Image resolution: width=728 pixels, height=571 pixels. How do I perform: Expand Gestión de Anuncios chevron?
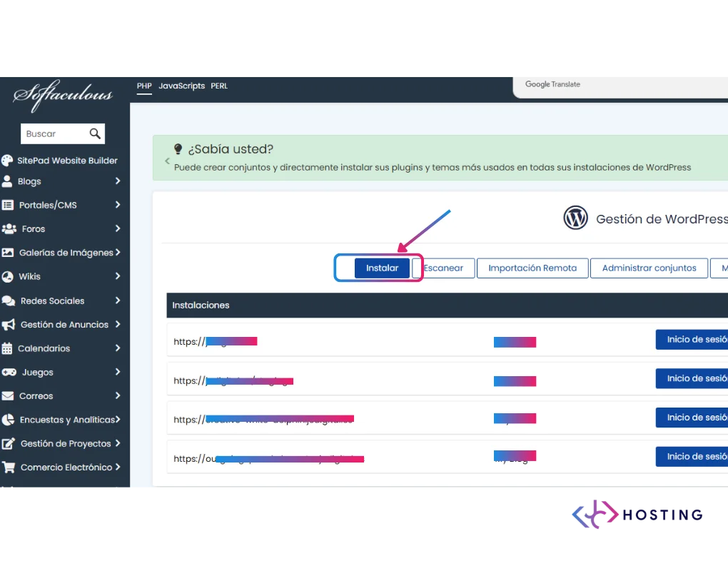(x=118, y=324)
